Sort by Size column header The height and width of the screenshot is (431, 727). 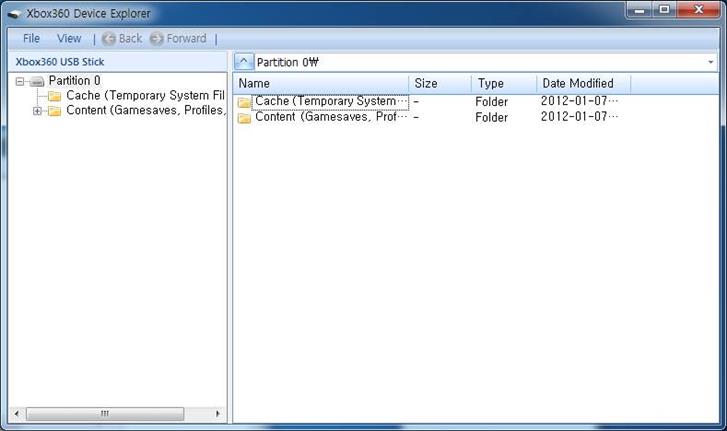pos(440,83)
